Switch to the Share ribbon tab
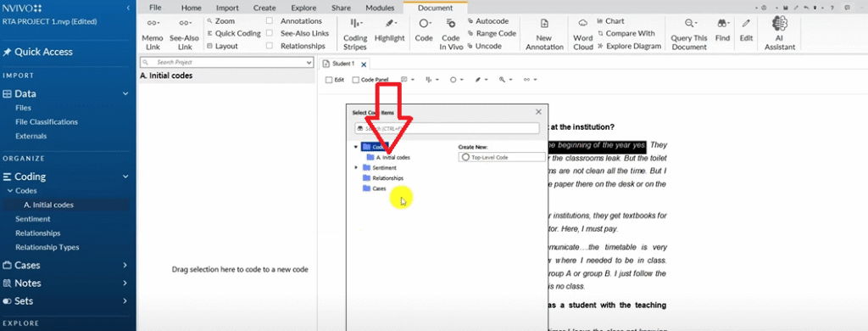868x331 pixels. pos(341,8)
